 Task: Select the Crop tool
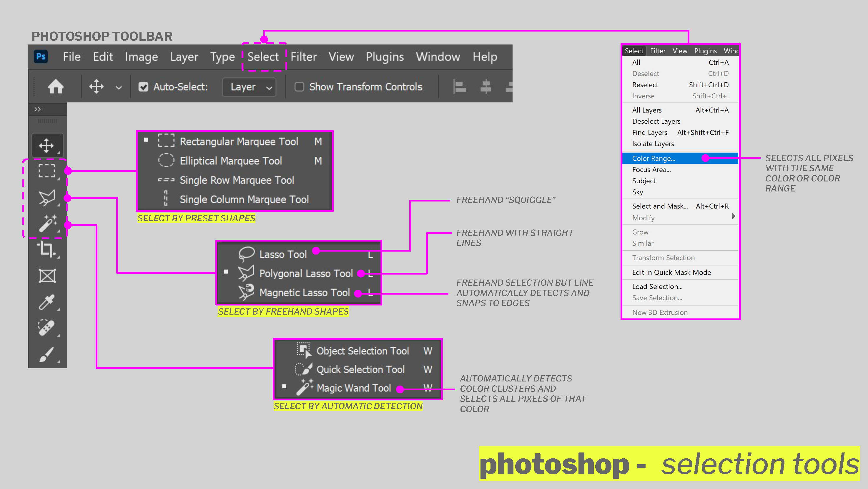[x=46, y=250]
